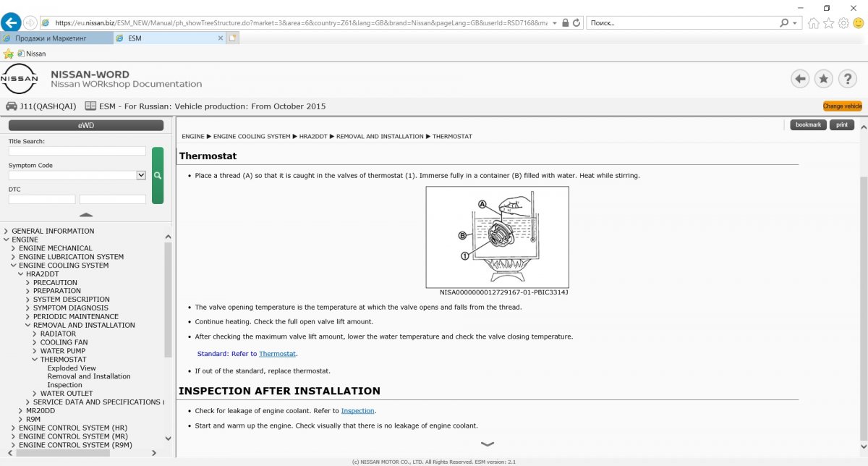Viewport: 868px width, 466px height.
Task: Open the address bar history dropdown arrow
Action: click(x=555, y=22)
